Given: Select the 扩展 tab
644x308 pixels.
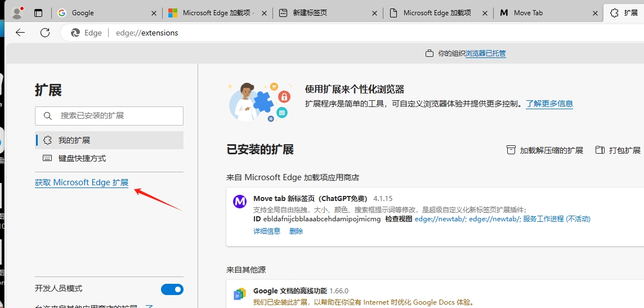Looking at the screenshot, I should pyautogui.click(x=624, y=13).
